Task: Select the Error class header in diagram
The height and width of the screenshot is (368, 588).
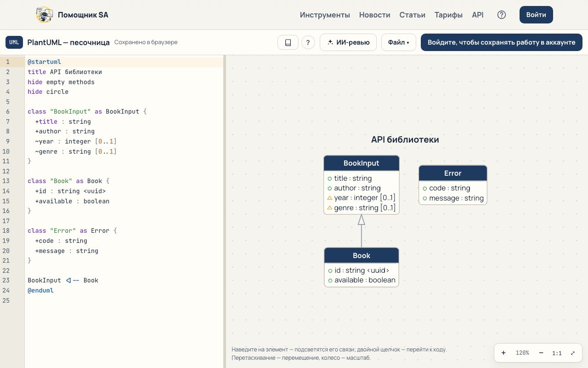Action: coord(453,173)
